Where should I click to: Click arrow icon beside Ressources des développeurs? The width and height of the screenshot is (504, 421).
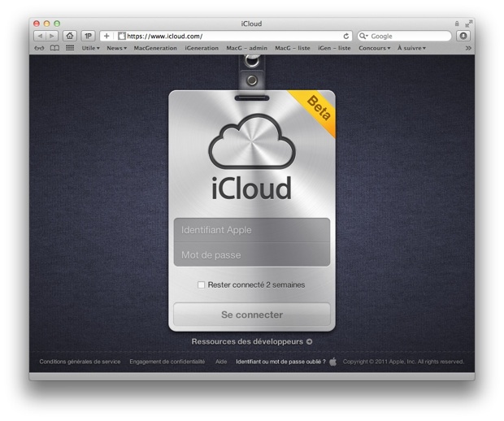(x=309, y=341)
